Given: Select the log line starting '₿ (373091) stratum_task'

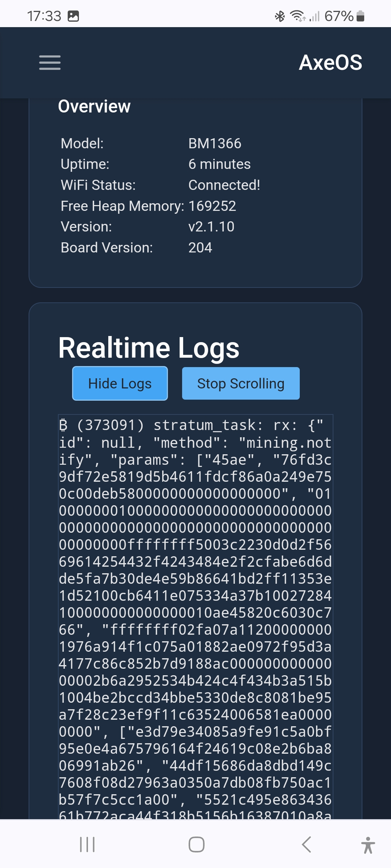Looking at the screenshot, I should 191,425.
